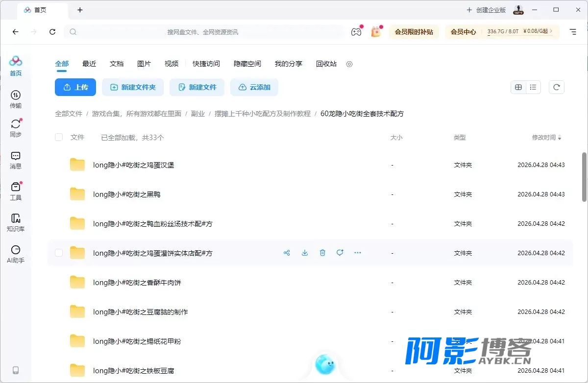This screenshot has width=588, height=383.
Task: Open folder long隐小#吃街之锡纸花甲粉
Action: (x=137, y=341)
